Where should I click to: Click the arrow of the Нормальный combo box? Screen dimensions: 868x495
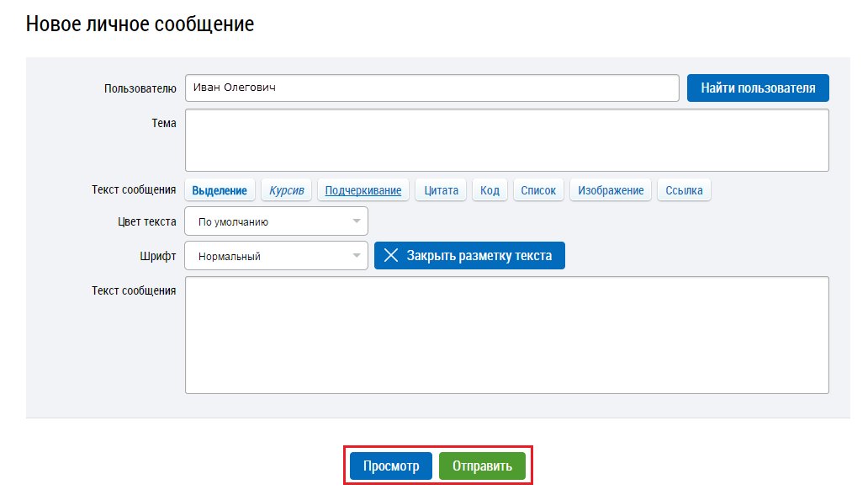[x=357, y=257]
